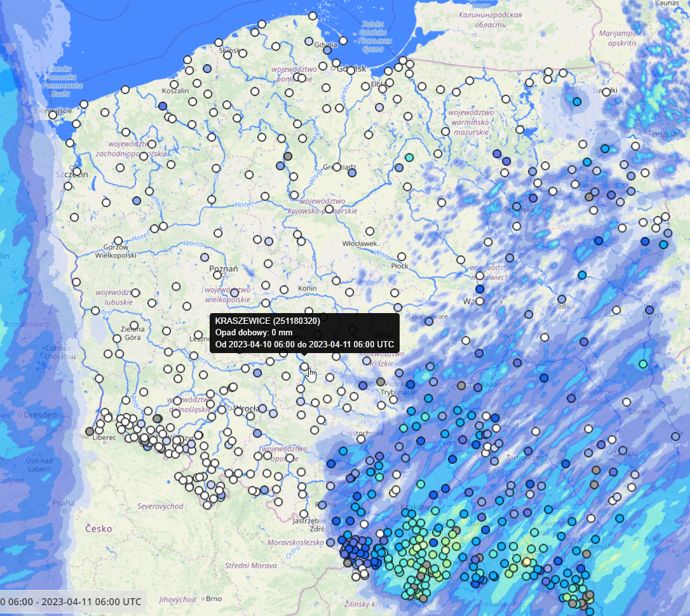The image size is (690, 616).
Task: Click the dark blue station marker below Koszalin
Action: [x=163, y=106]
